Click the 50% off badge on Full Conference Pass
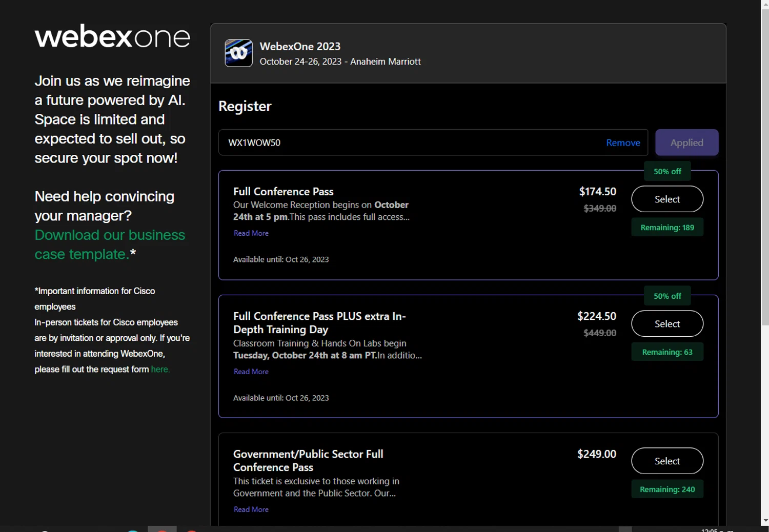 click(x=667, y=171)
